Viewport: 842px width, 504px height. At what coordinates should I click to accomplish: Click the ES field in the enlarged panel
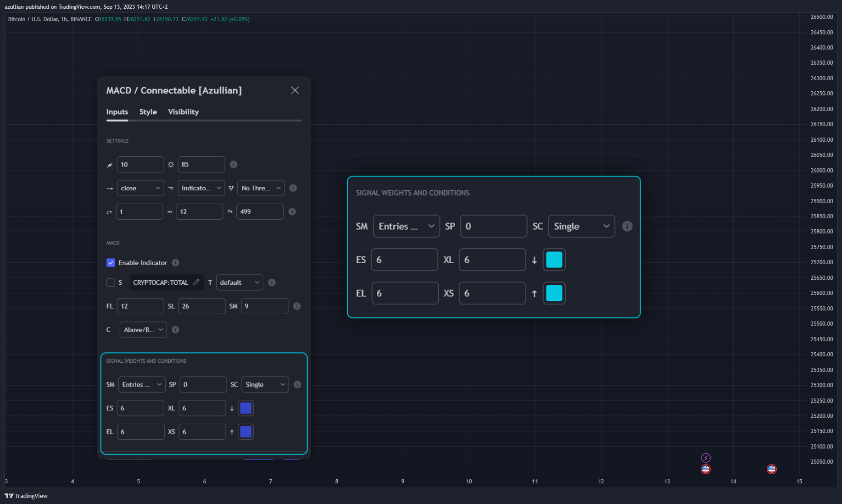click(405, 260)
